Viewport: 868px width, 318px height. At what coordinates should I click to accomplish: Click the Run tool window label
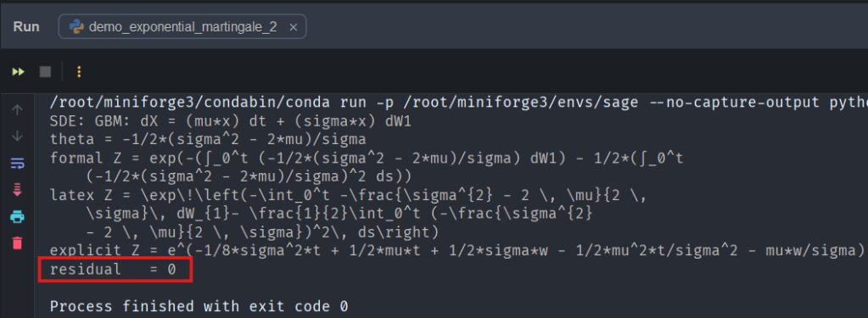[26, 26]
